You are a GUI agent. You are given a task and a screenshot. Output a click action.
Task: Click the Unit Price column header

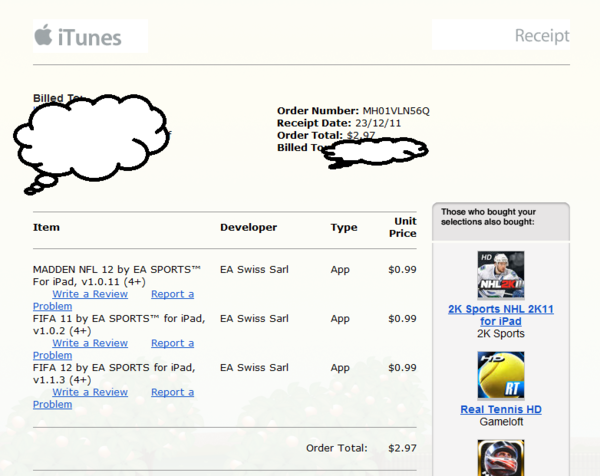pos(402,227)
